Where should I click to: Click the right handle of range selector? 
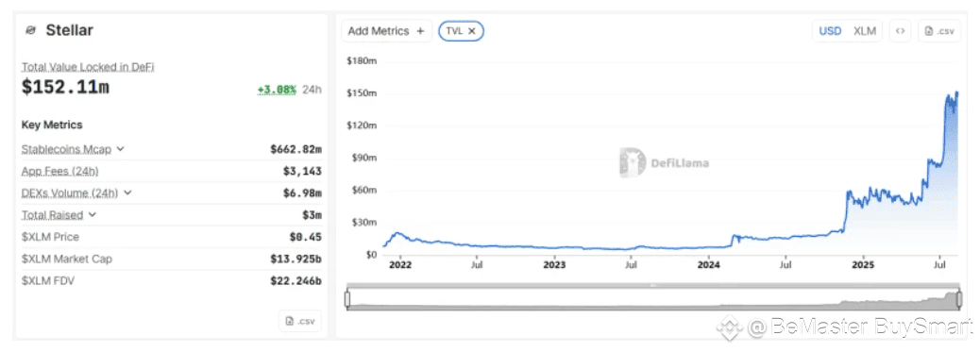(959, 299)
